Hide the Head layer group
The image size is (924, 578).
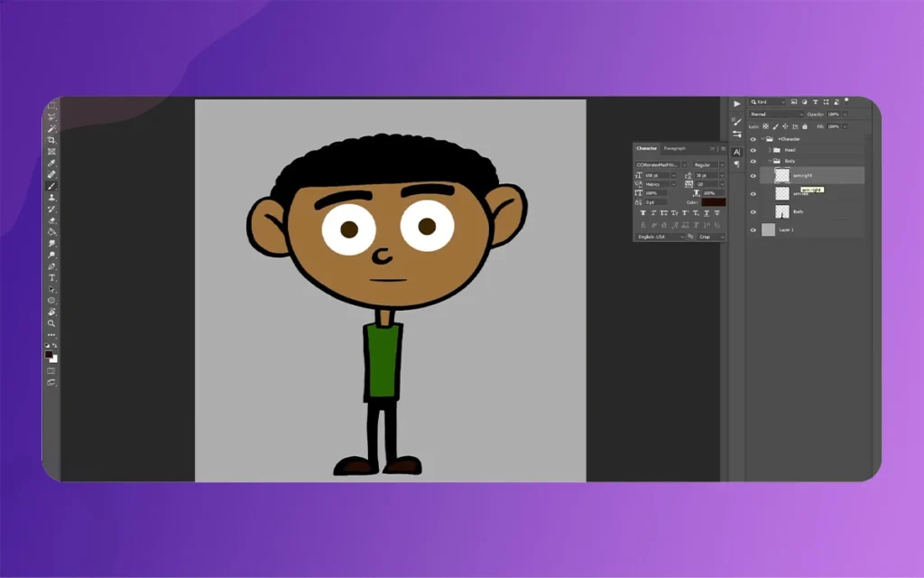[x=753, y=150]
